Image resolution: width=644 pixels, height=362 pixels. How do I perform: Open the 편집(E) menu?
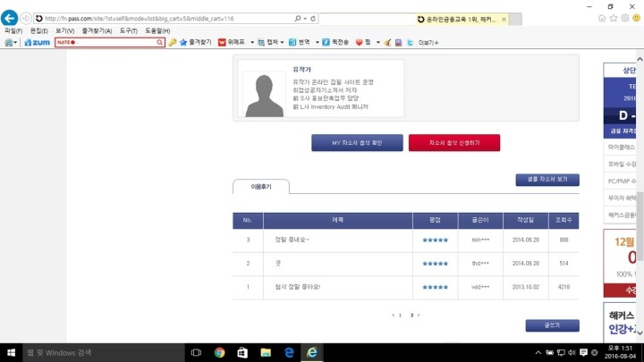point(39,30)
